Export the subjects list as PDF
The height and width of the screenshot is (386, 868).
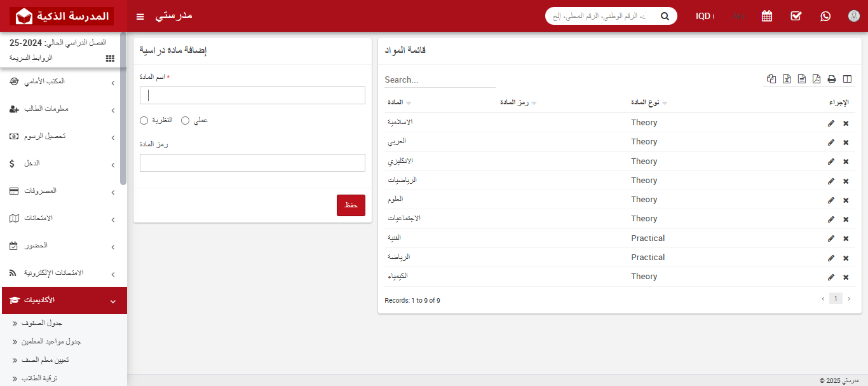[x=817, y=79]
